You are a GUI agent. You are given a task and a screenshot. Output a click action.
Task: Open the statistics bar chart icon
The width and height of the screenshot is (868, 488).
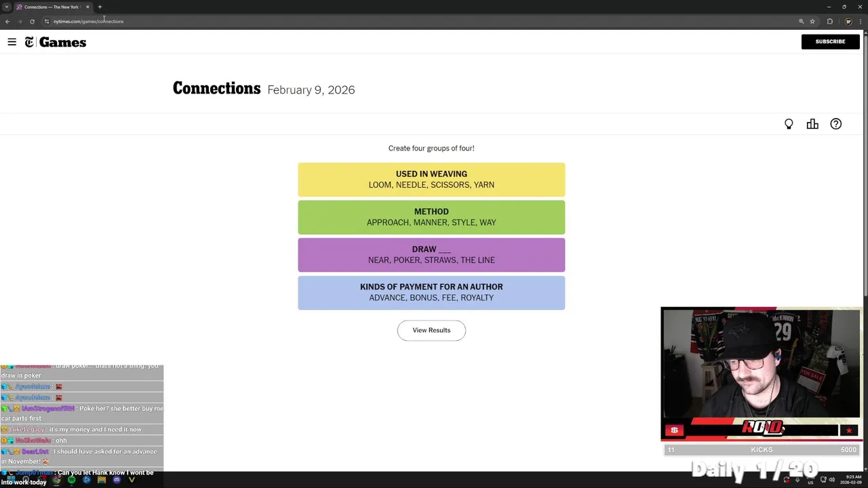[x=812, y=124]
